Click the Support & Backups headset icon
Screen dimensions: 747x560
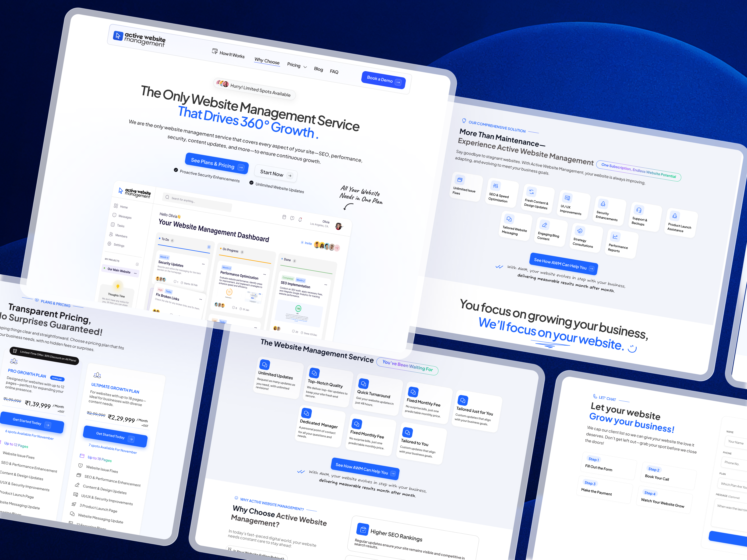coord(639,210)
